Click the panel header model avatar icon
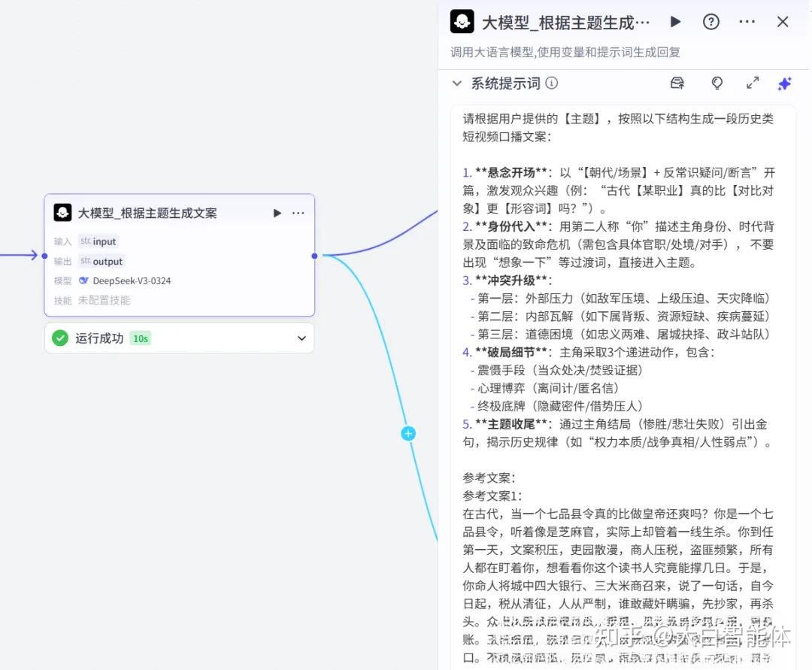 (462, 21)
